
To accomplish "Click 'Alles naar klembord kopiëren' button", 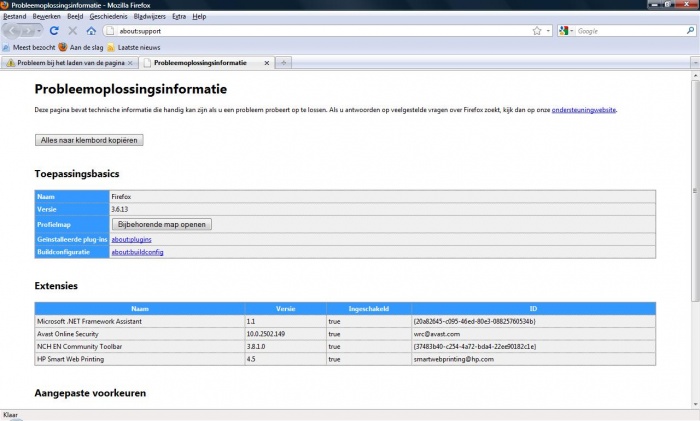I will [x=89, y=140].
